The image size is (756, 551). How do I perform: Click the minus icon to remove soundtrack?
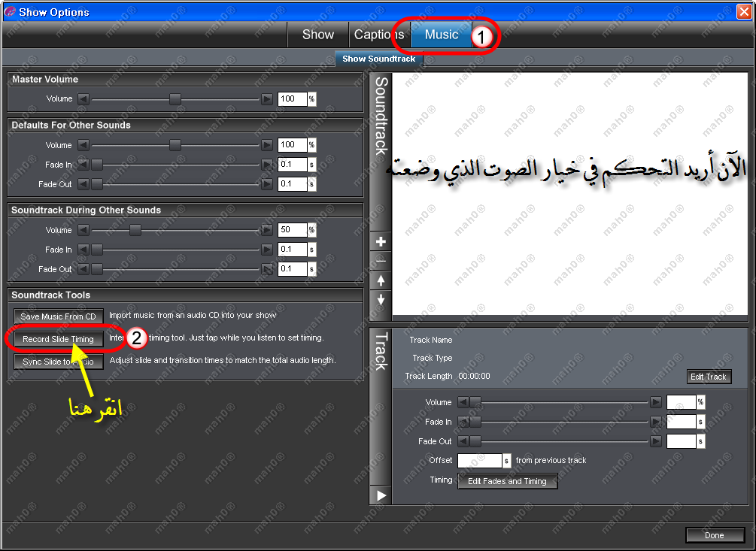pyautogui.click(x=381, y=261)
